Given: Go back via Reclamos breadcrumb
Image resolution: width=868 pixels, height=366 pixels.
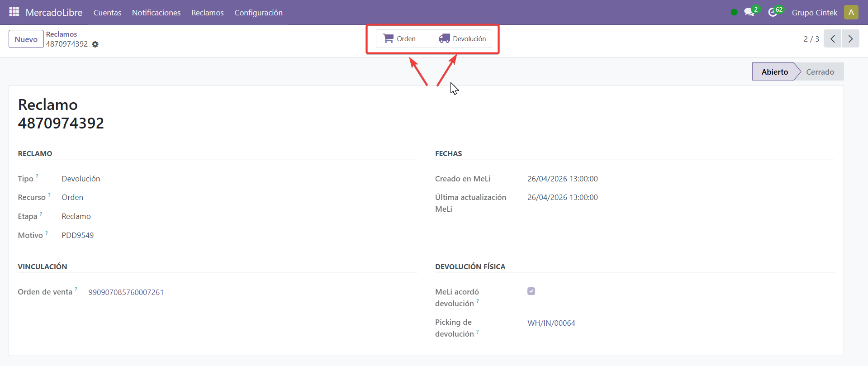Looking at the screenshot, I should [62, 34].
